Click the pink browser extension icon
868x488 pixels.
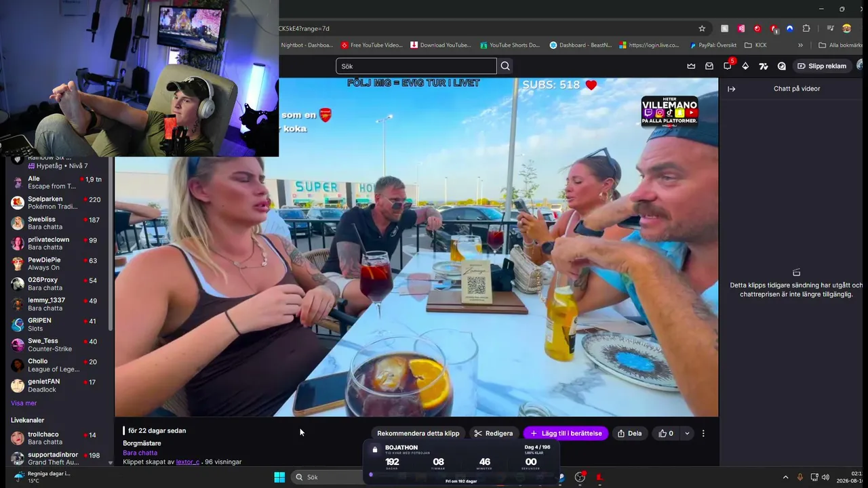point(741,28)
